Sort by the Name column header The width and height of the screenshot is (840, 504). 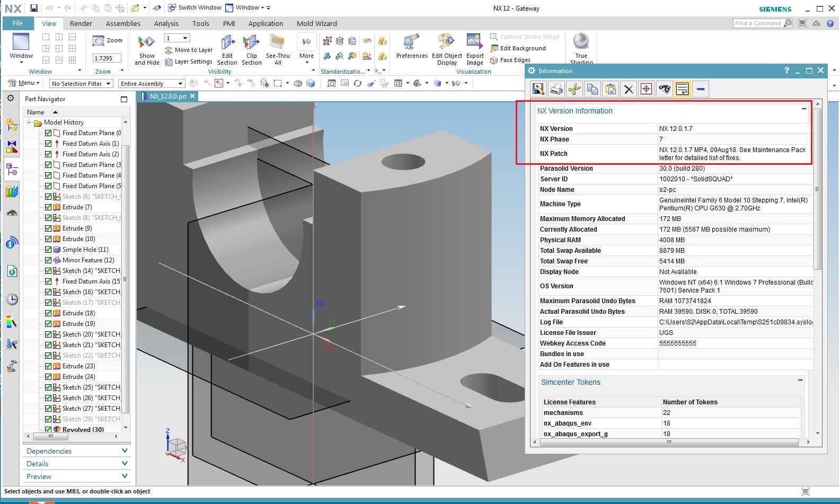pos(76,112)
